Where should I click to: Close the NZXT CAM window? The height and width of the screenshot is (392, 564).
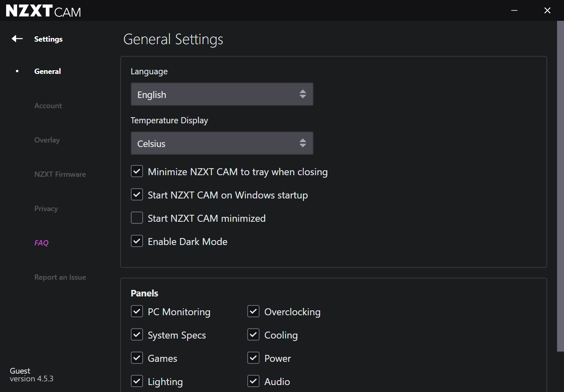pyautogui.click(x=547, y=11)
